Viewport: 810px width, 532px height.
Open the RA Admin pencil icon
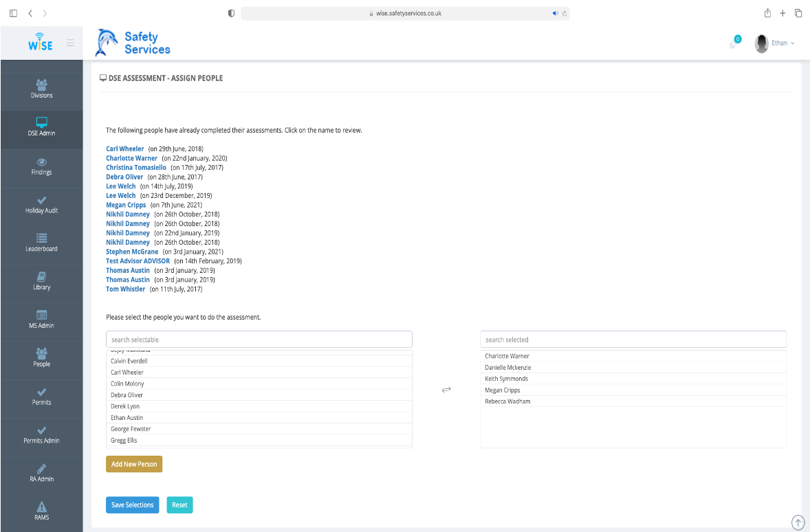[41, 469]
